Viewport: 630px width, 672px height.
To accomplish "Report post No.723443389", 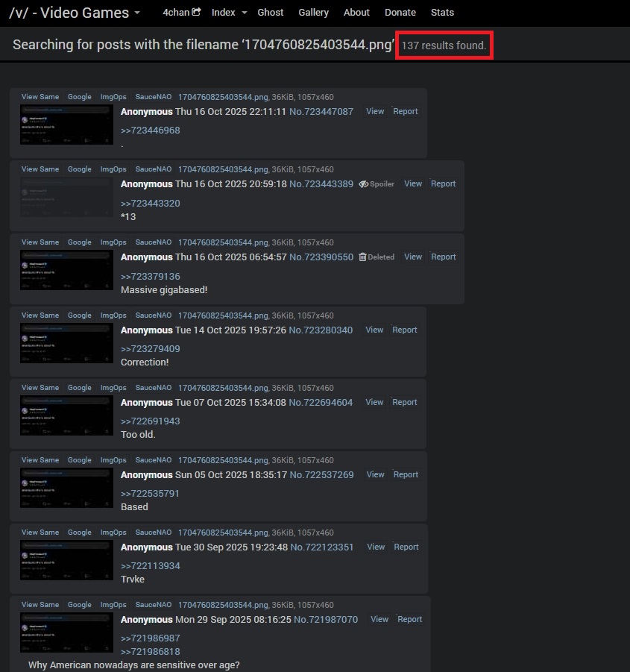I will [x=443, y=184].
